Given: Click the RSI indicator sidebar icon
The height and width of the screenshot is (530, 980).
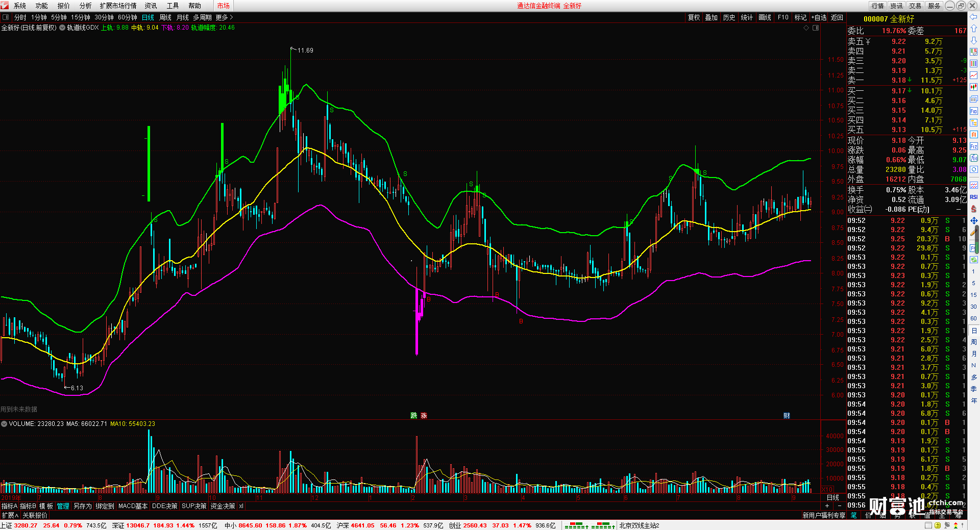Looking at the screenshot, I should tap(974, 197).
